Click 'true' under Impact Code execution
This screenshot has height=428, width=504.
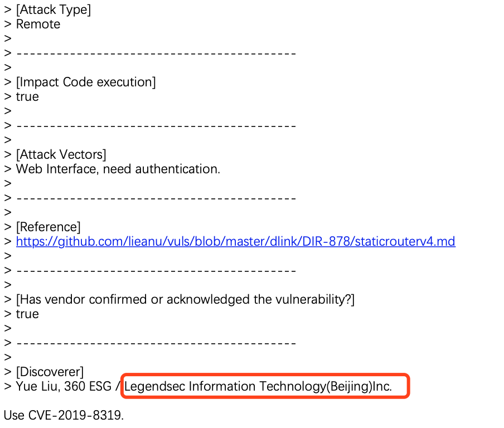(x=27, y=97)
